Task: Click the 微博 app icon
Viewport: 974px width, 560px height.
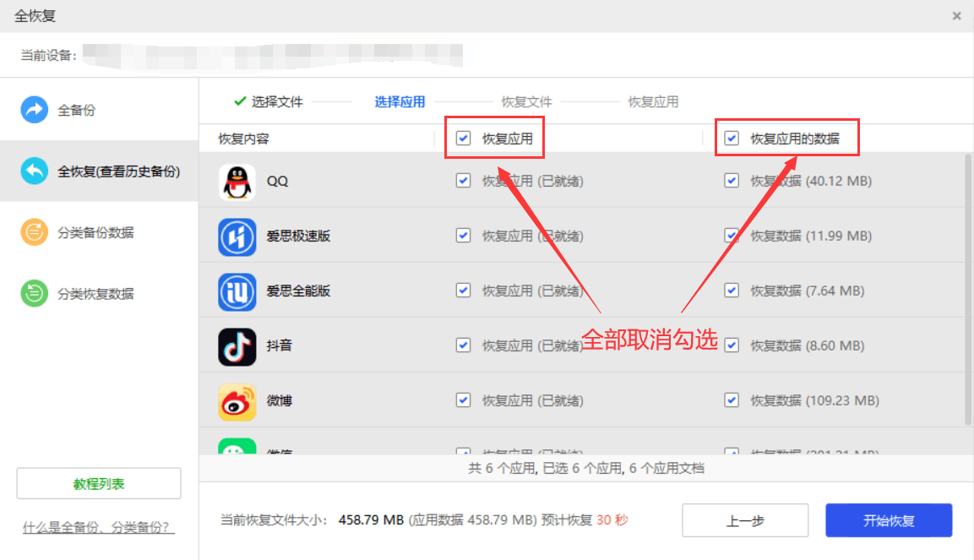Action: pos(237,401)
